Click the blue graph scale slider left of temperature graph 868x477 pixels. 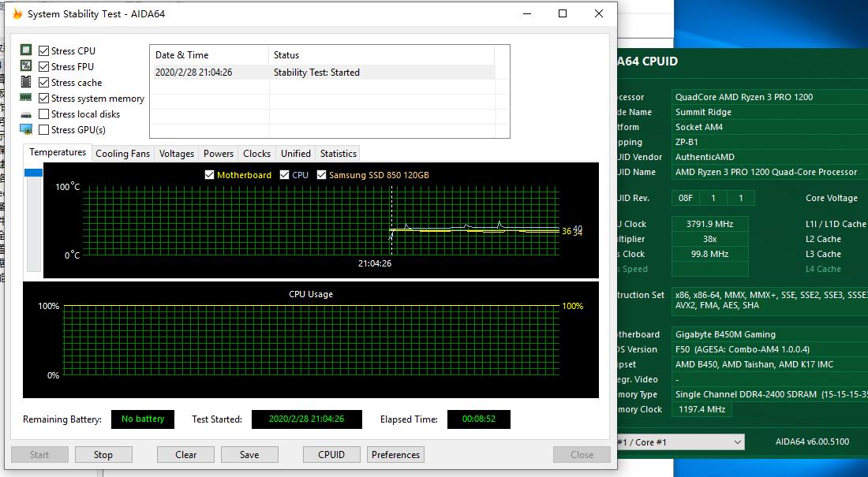tap(33, 173)
